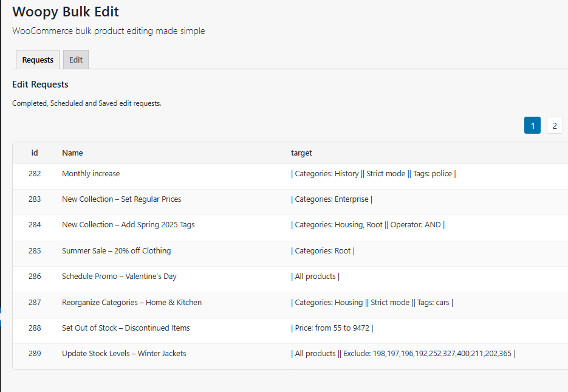568x392 pixels.
Task: Switch to the Edit tab
Action: pos(75,59)
